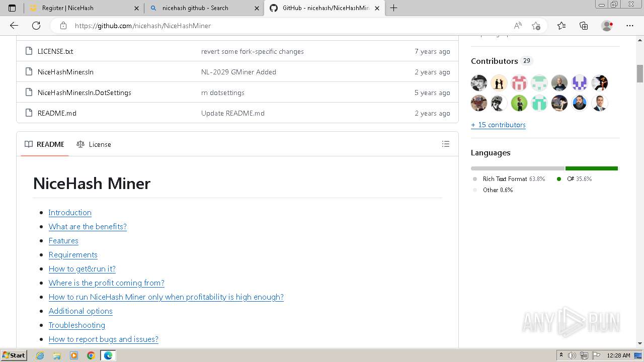Open commit 'rn dotsettings'
The width and height of the screenshot is (644, 362).
[x=223, y=93]
